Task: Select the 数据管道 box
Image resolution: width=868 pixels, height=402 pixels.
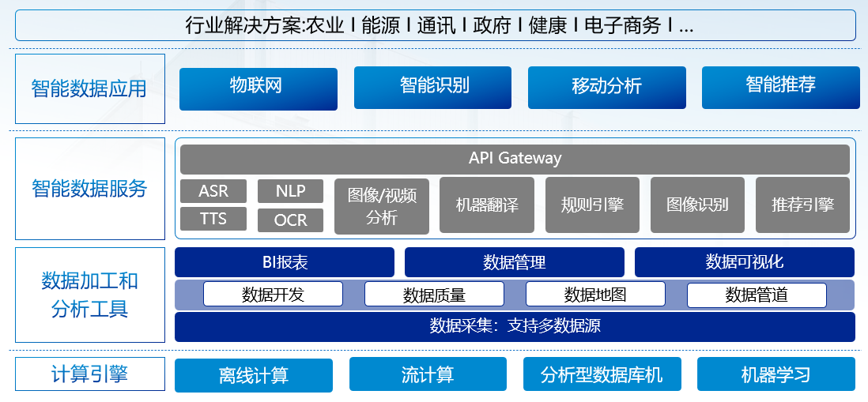Action: 757,295
